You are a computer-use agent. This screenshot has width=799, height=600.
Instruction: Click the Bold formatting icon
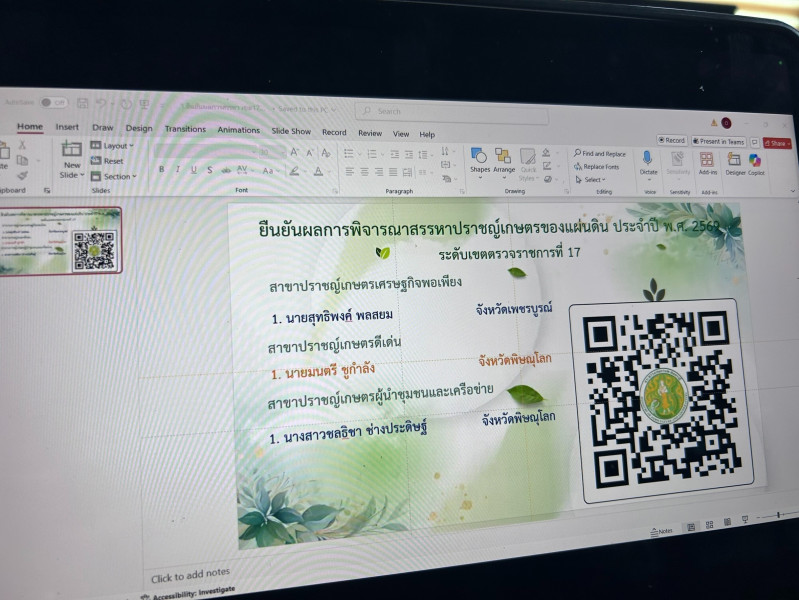[x=162, y=170]
